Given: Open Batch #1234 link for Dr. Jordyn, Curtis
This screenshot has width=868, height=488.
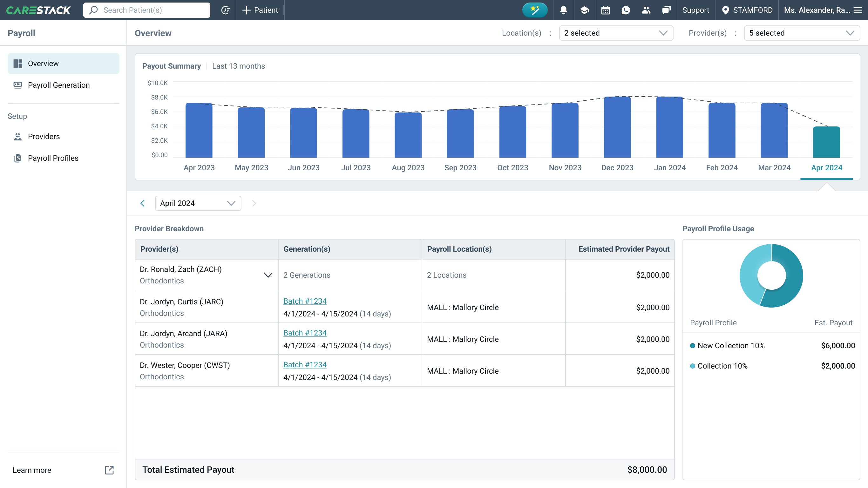Looking at the screenshot, I should (305, 301).
